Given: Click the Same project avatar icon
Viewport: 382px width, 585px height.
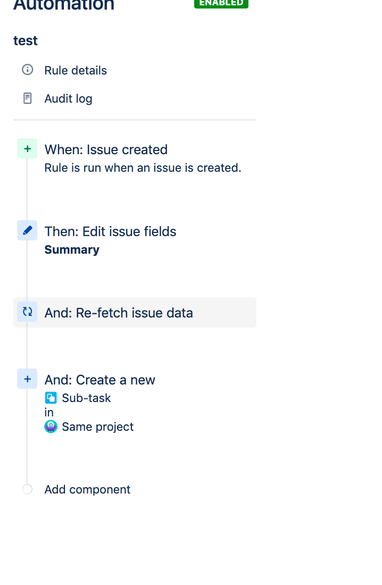Looking at the screenshot, I should 51,426.
